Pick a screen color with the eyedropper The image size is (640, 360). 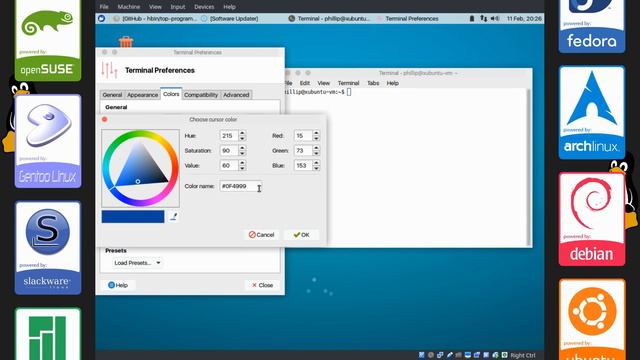(173, 217)
